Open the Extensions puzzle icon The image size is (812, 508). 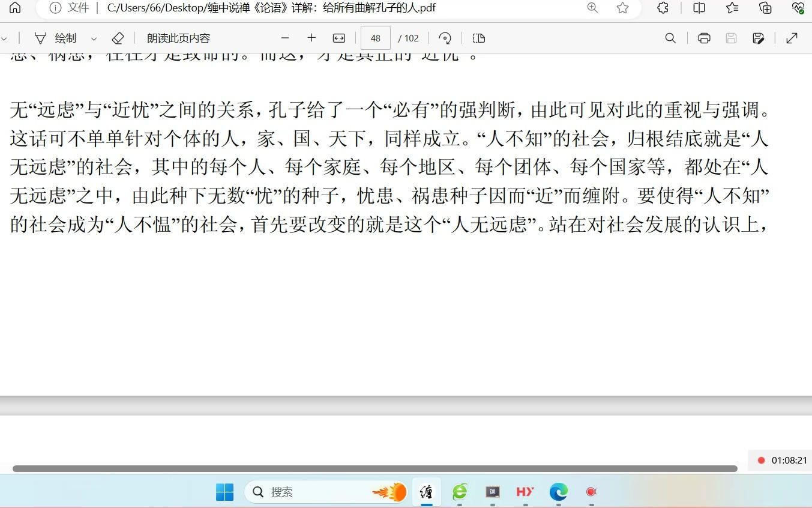[x=663, y=8]
